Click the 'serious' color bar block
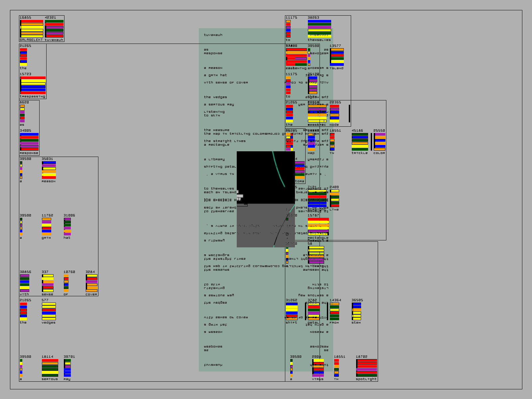 [50, 368]
